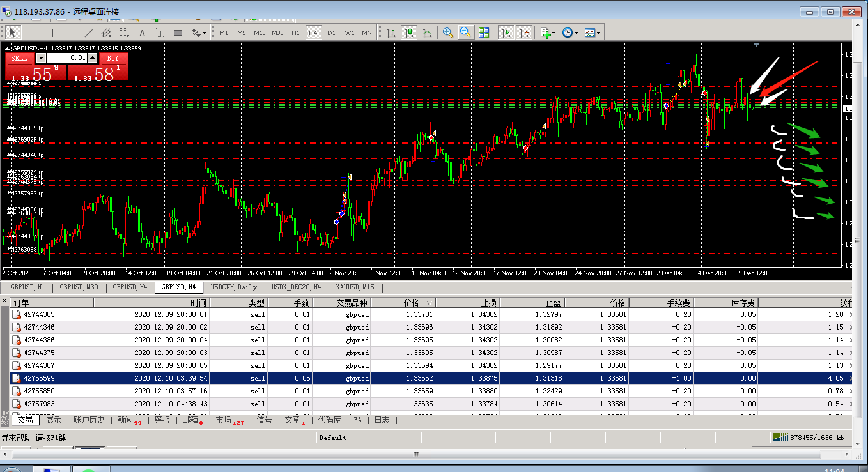
Task: Increase lot volume with up arrow
Action: (x=92, y=58)
